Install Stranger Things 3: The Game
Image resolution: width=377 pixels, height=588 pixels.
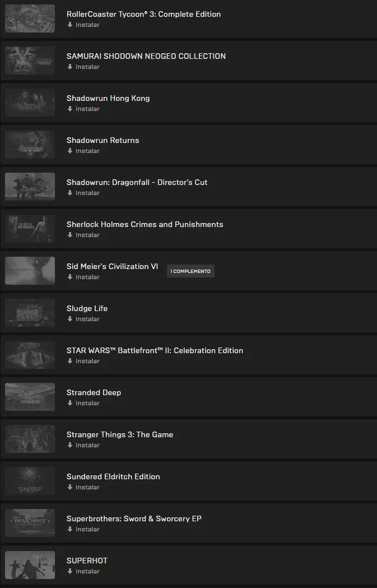83,445
